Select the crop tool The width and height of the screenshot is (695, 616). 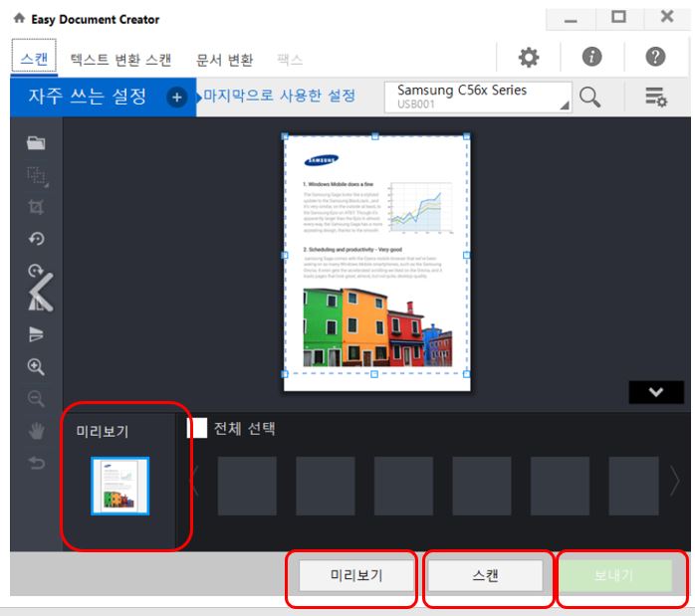[x=36, y=207]
